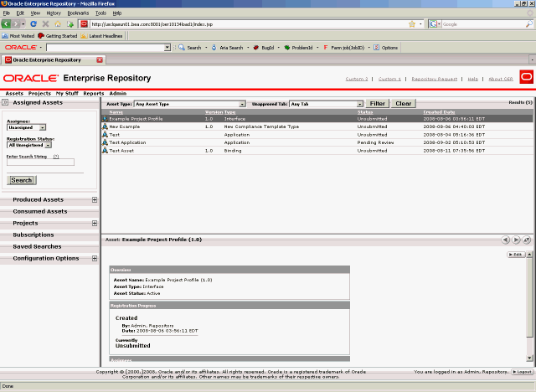Open Latest Headlines bookmark feed
Screen dimensions: 536x392
[101, 36]
